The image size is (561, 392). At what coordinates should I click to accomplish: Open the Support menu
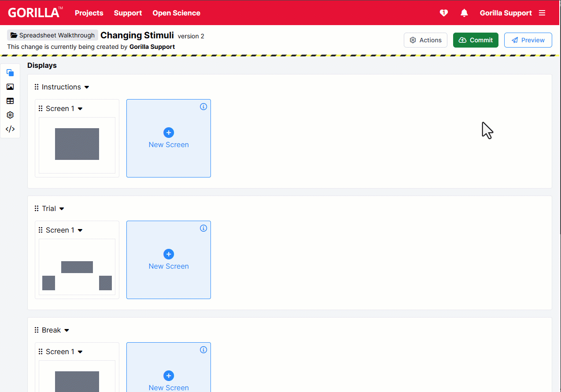click(x=128, y=13)
